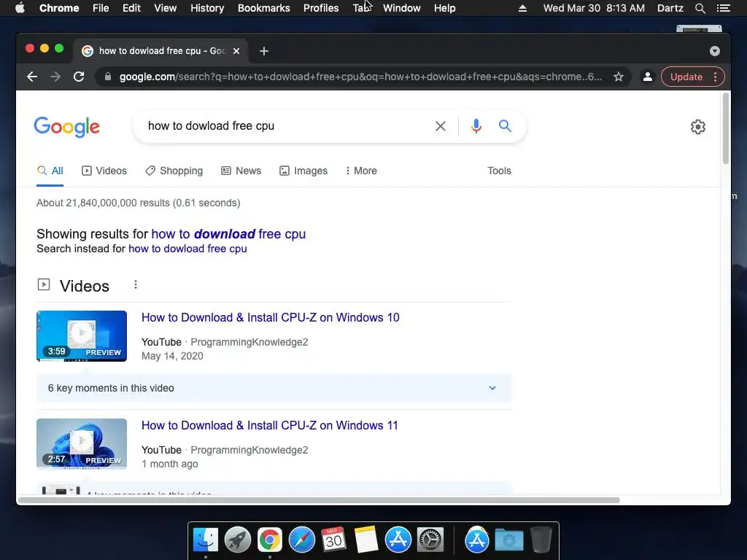Click the Chrome forward arrow
The width and height of the screenshot is (747, 560).
[x=55, y=77]
